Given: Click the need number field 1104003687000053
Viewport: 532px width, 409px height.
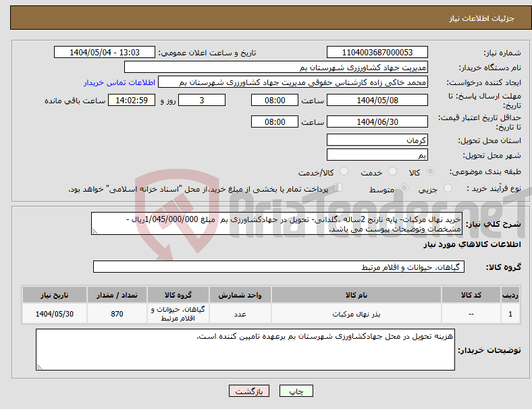Looking at the screenshot, I should pos(377,52).
